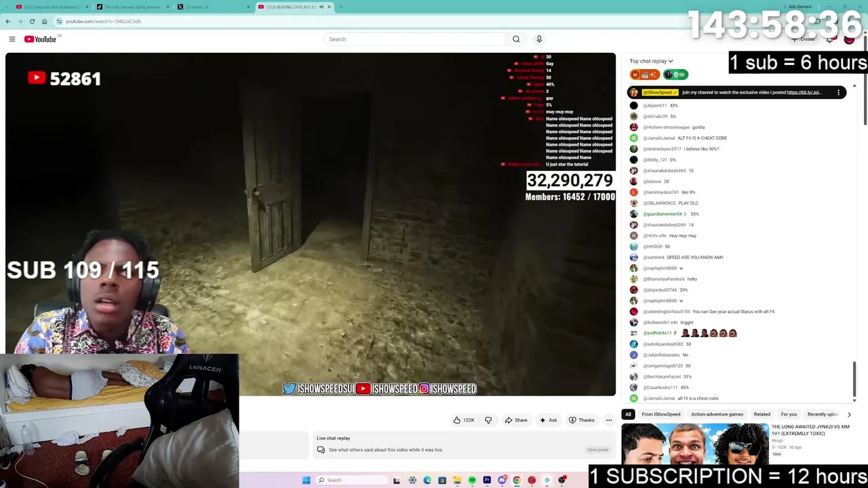Click the Share button
The image size is (868, 488).
pyautogui.click(x=515, y=420)
